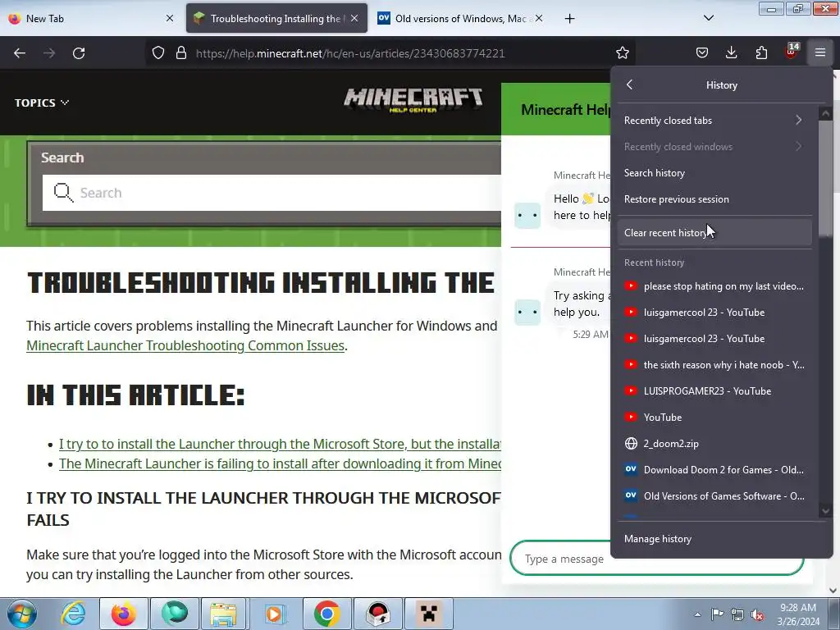Open the Extensions puzzle icon
This screenshot has height=630, width=840.
(x=761, y=52)
